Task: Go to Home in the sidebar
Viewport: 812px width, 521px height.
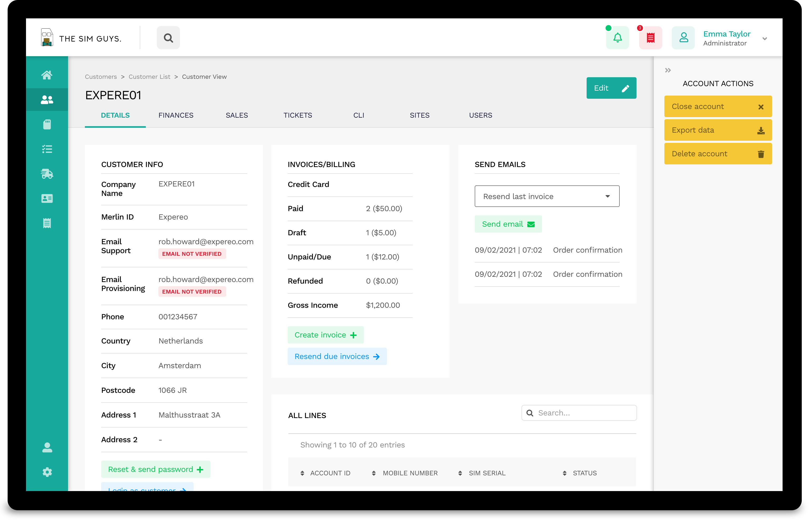Action: [47, 75]
